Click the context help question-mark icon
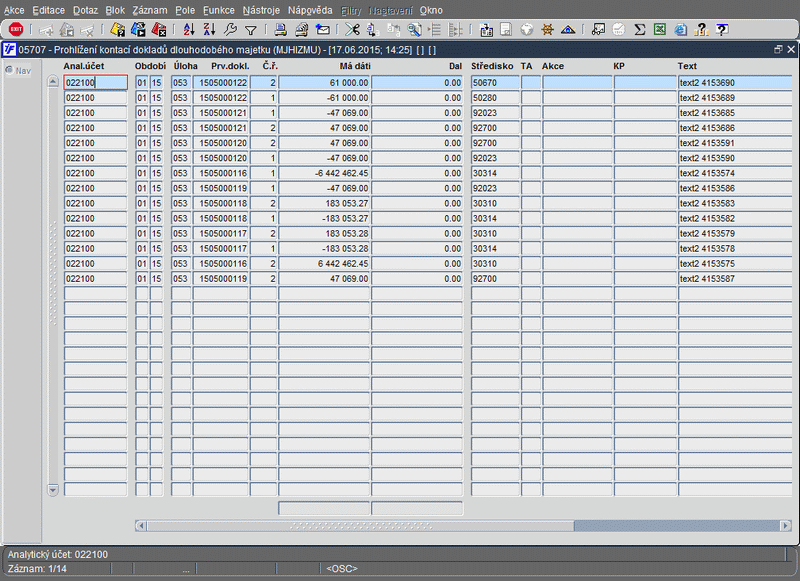This screenshot has width=800, height=581. pos(722,30)
